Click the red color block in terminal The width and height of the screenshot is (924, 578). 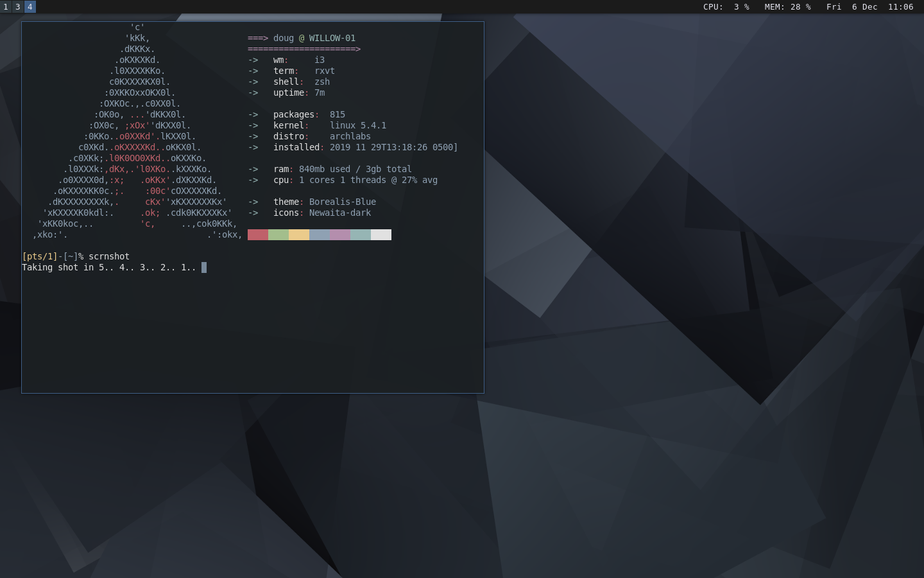pyautogui.click(x=258, y=234)
